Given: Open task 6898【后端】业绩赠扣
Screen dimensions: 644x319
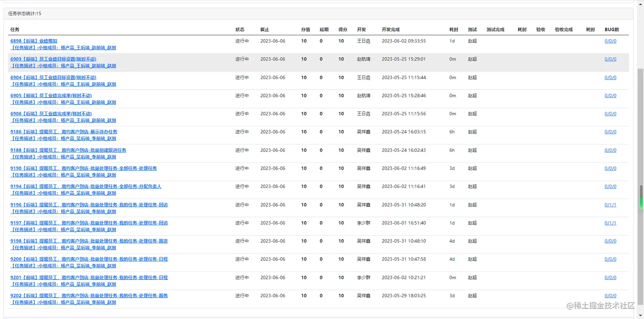Looking at the screenshot, I should click(34, 41).
